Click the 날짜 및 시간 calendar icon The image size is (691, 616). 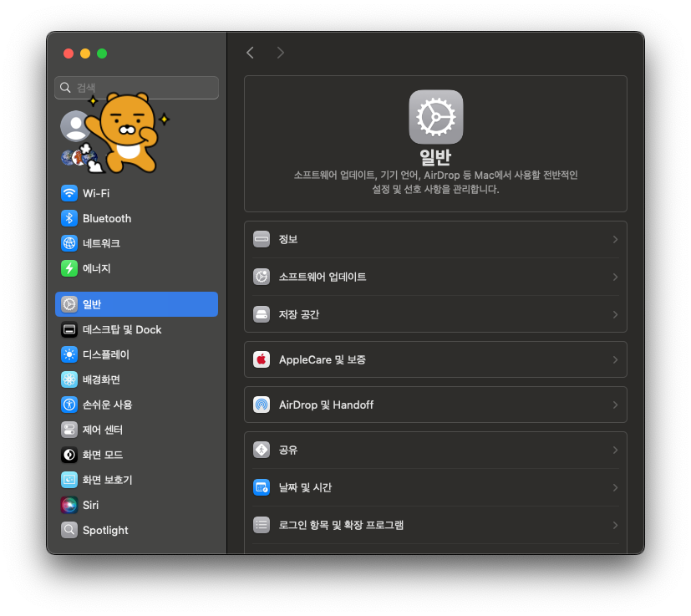[262, 487]
